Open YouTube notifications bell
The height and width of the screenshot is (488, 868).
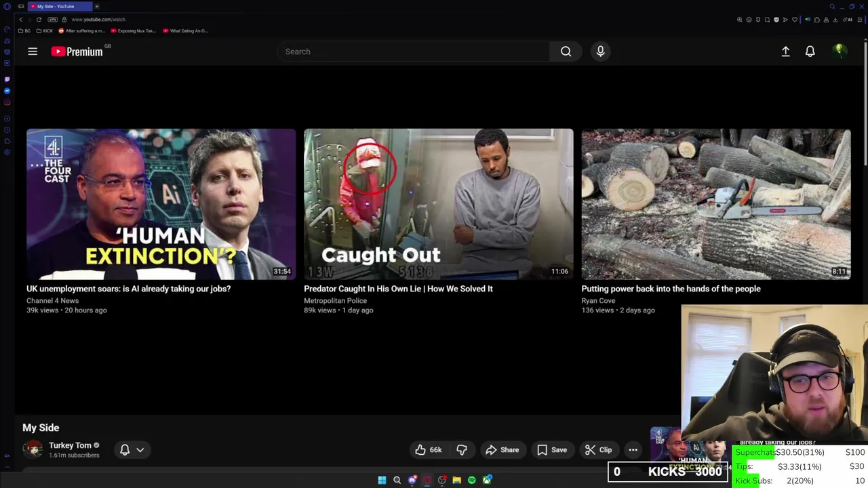(810, 52)
